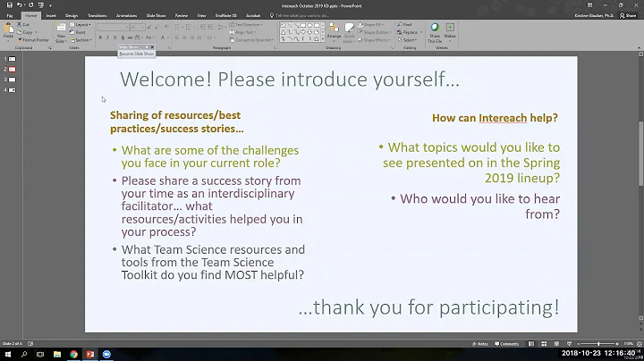Insert a New Slide

tap(61, 33)
